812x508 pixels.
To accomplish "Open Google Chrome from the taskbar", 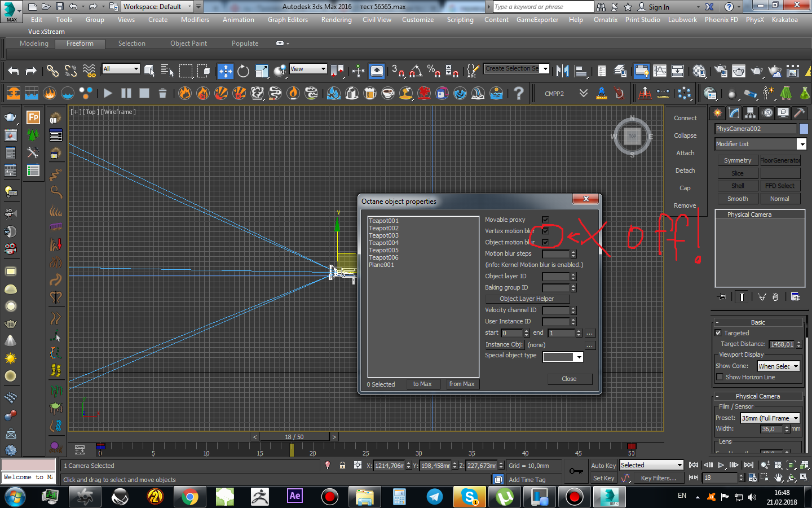I will pyautogui.click(x=190, y=497).
